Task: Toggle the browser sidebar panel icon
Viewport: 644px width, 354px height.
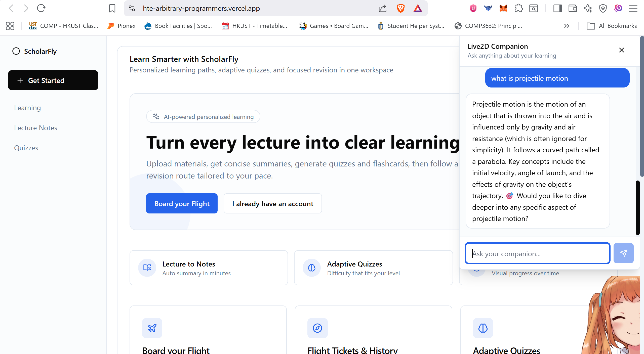Action: (557, 8)
